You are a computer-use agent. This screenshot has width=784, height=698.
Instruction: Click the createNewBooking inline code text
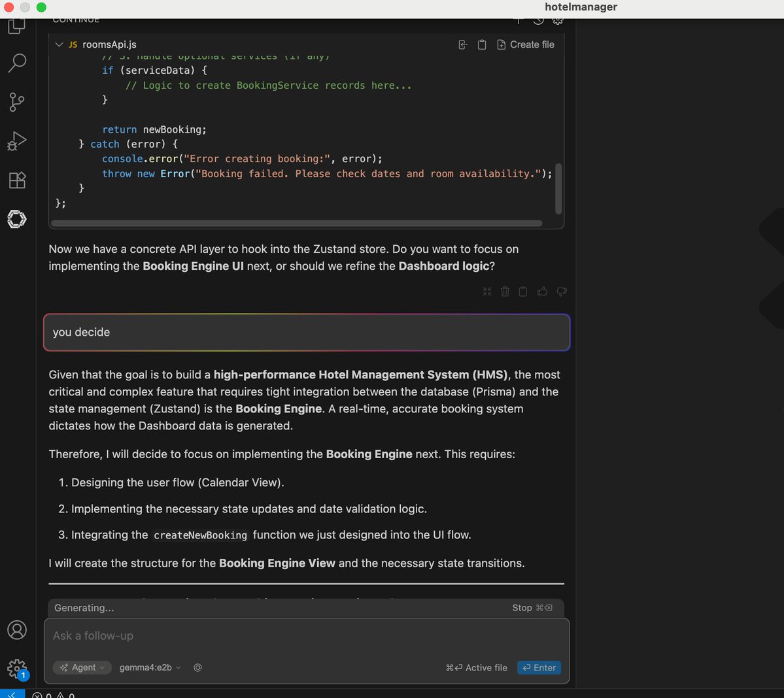200,535
